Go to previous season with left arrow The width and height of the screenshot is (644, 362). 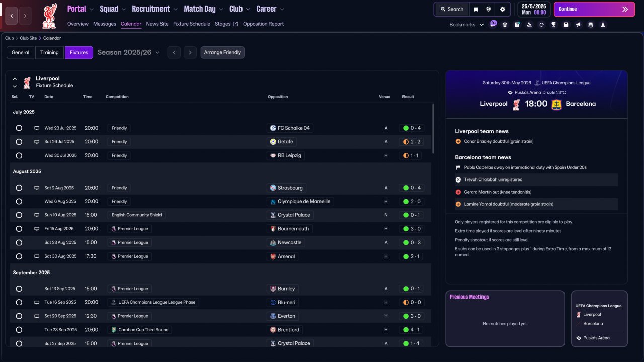[174, 52]
